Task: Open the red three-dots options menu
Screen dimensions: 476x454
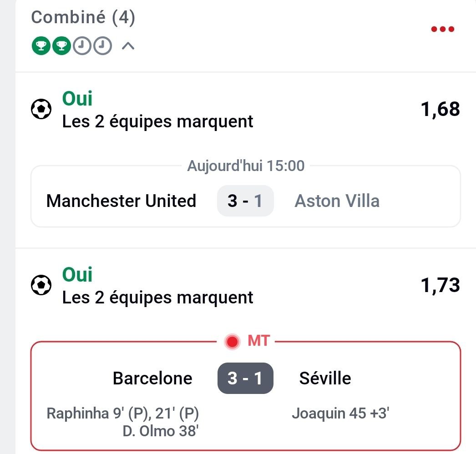Action: tap(442, 30)
